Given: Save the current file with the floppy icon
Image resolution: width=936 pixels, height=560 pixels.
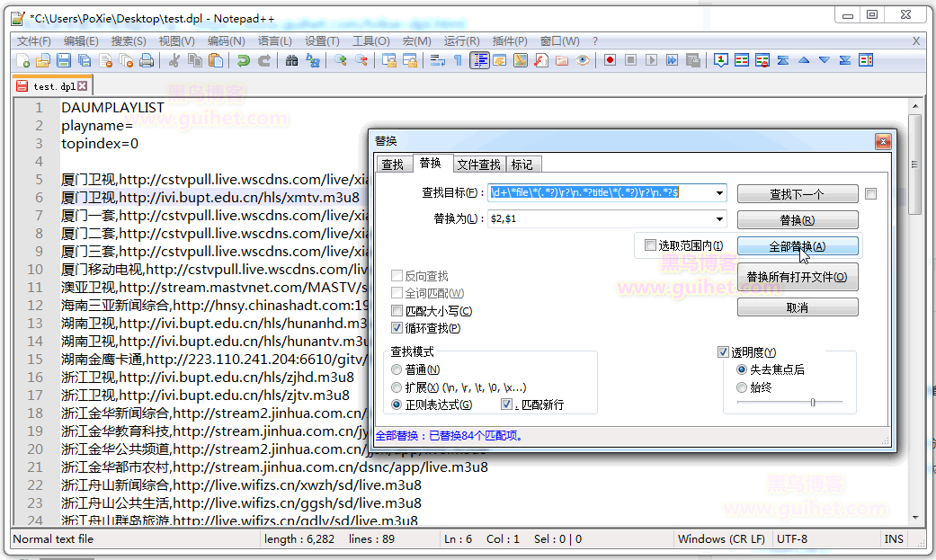Looking at the screenshot, I should 64,60.
